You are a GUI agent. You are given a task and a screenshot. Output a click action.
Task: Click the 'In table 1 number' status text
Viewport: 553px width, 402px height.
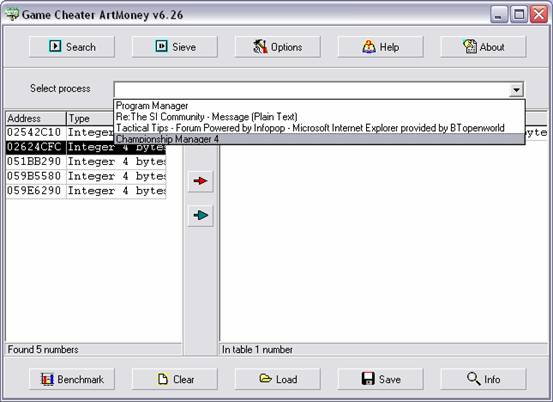click(257, 349)
